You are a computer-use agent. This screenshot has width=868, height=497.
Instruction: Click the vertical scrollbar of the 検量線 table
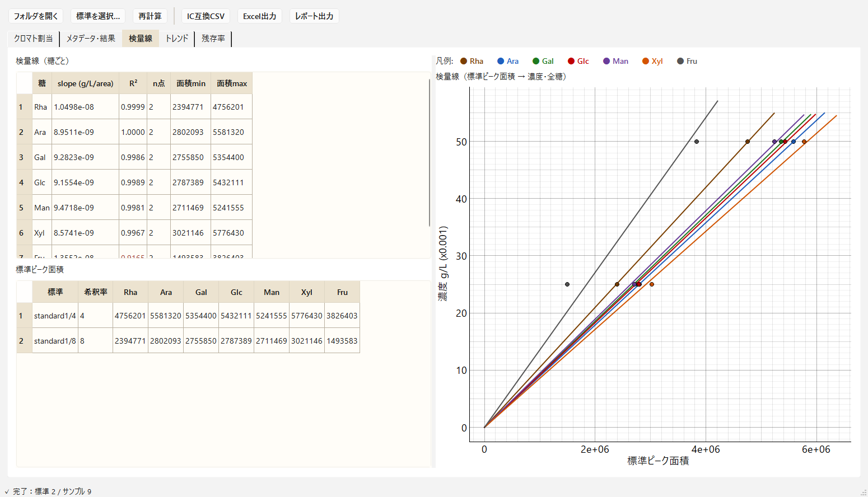[x=430, y=152]
